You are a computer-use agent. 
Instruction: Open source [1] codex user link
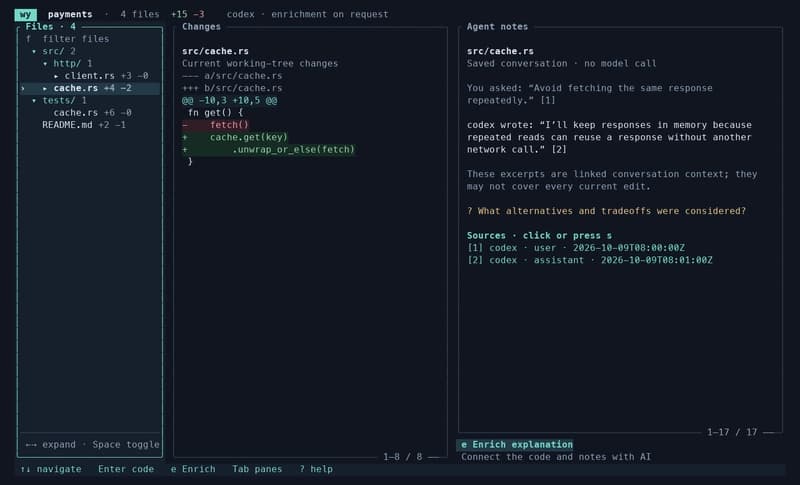(x=576, y=248)
